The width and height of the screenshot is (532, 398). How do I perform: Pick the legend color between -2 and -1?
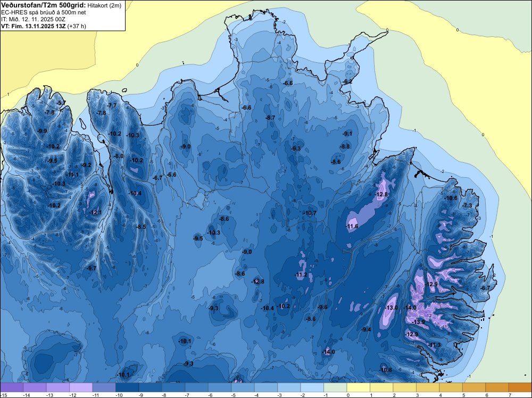(x=312, y=387)
